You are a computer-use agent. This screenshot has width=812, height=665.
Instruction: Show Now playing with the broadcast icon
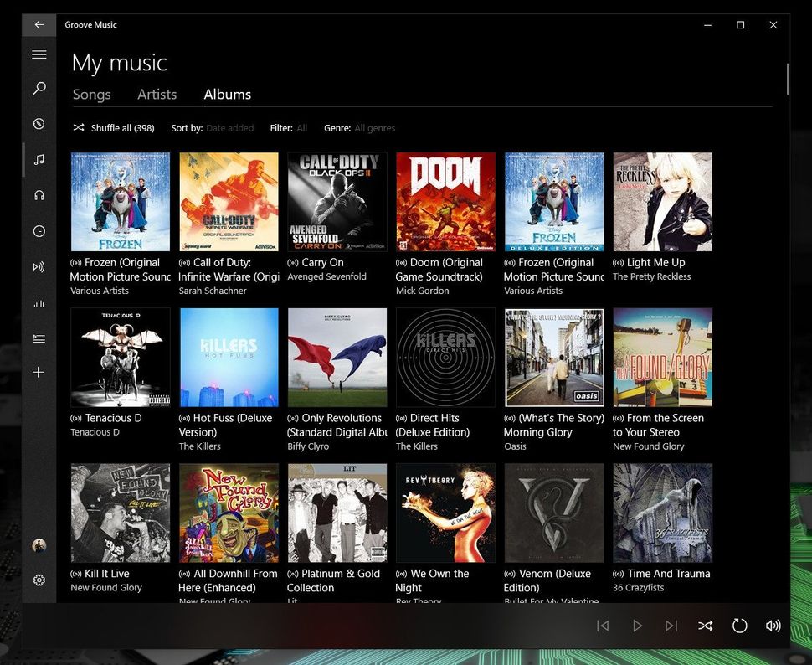pyautogui.click(x=39, y=267)
